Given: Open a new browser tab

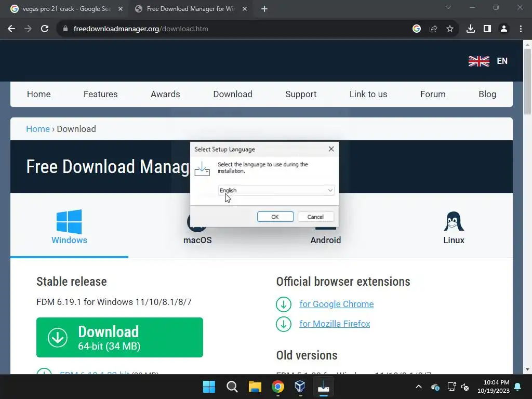Looking at the screenshot, I should (264, 9).
